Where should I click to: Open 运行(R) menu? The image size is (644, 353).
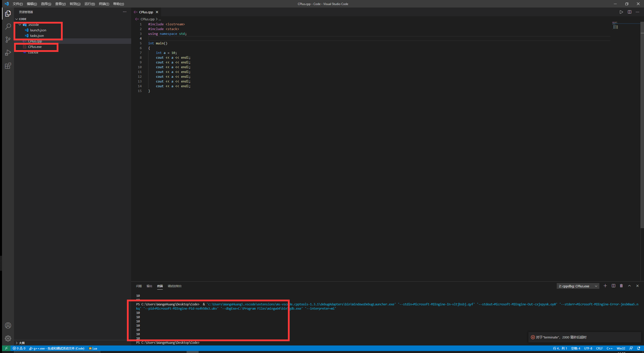[90, 4]
